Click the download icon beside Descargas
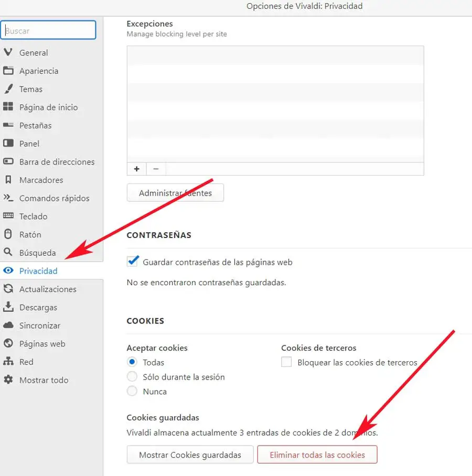 8,307
